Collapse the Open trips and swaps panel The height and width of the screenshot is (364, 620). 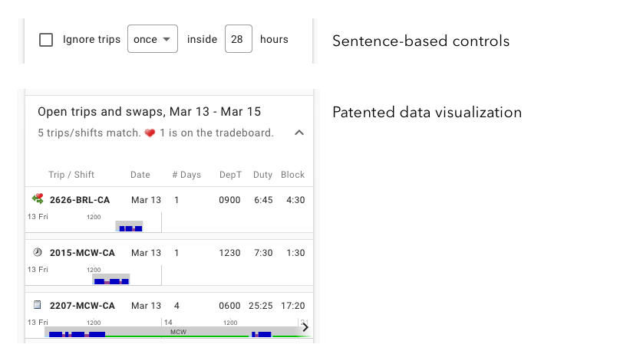(299, 133)
